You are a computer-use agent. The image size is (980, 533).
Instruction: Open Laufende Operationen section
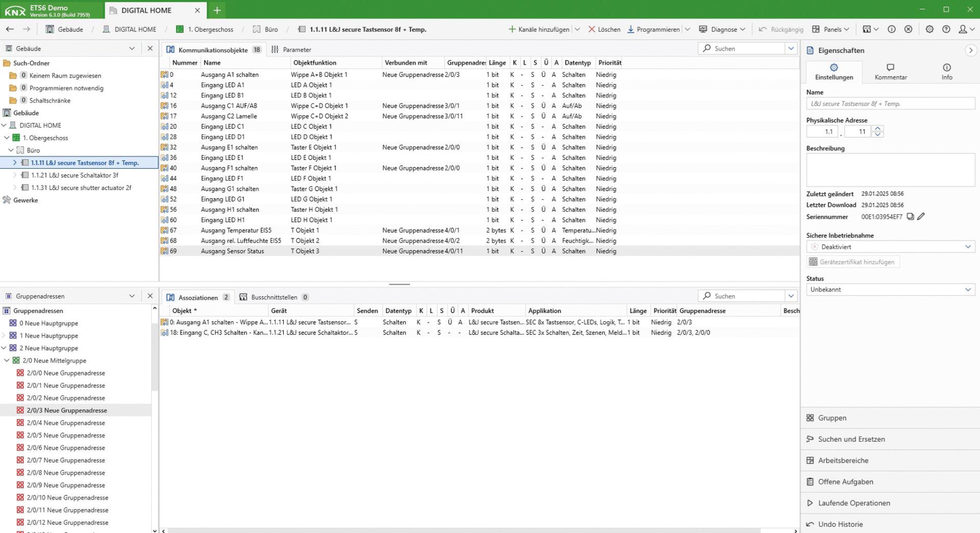tap(890, 503)
